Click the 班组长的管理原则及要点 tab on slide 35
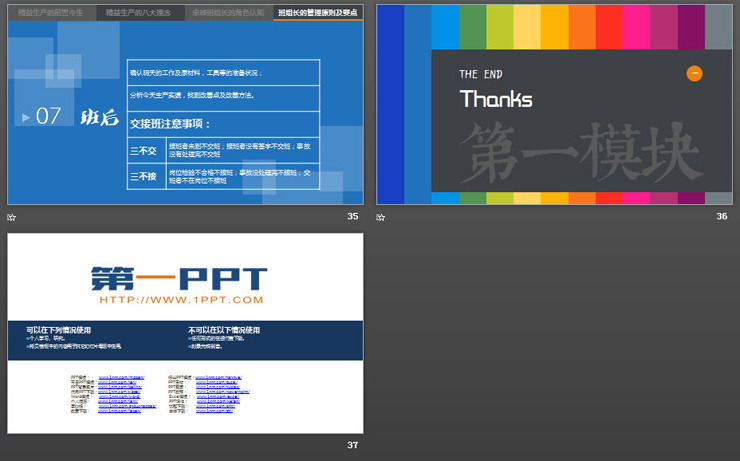 tap(318, 13)
